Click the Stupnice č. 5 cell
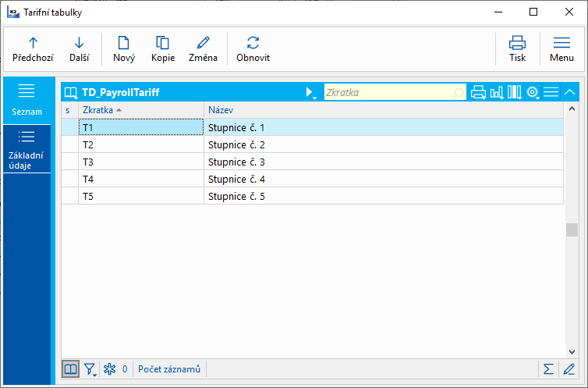Viewport: 588px width, 388px height. pos(383,196)
